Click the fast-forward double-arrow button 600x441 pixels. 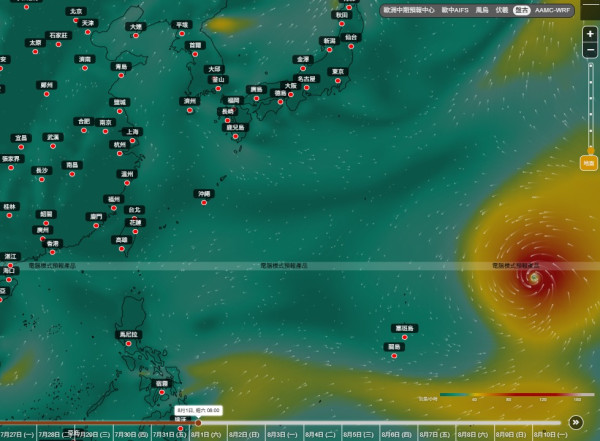pyautogui.click(x=576, y=422)
